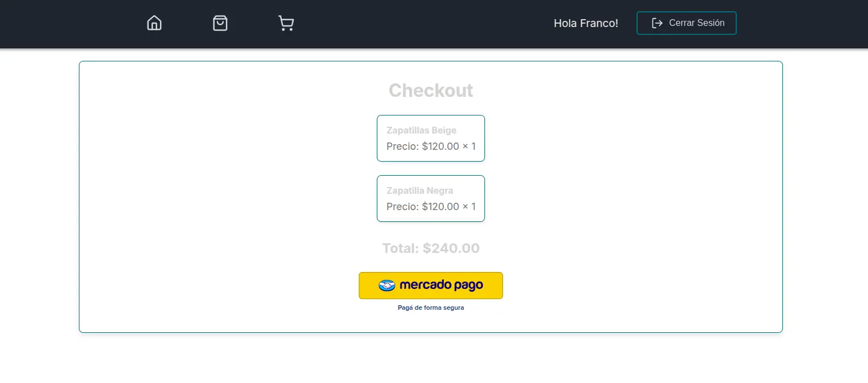
Task: Click the Checkout heading
Action: [x=431, y=90]
